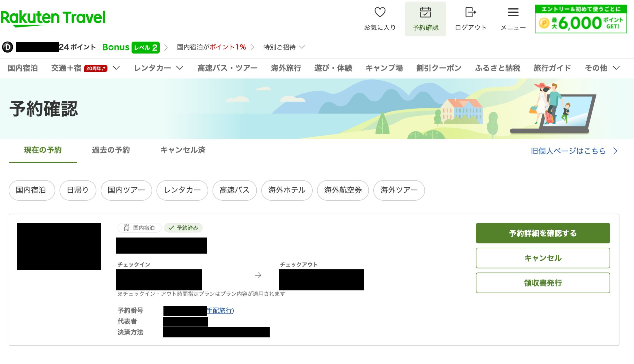Filter reservations by 国内ツアー chip

click(x=126, y=190)
